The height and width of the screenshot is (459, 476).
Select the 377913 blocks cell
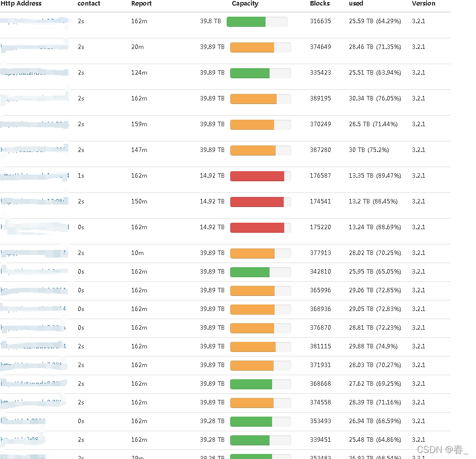320,253
